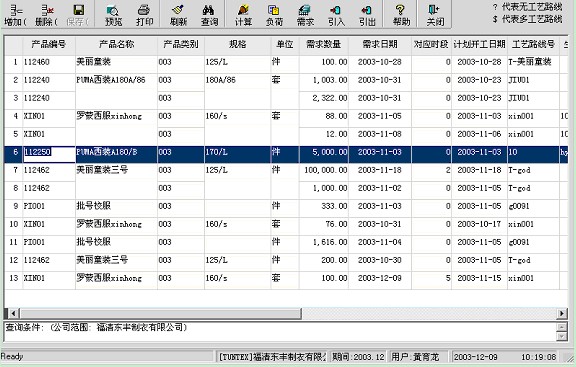Click the 关闭 close door icon
Viewport: 576px width, 367px height.
[435, 10]
